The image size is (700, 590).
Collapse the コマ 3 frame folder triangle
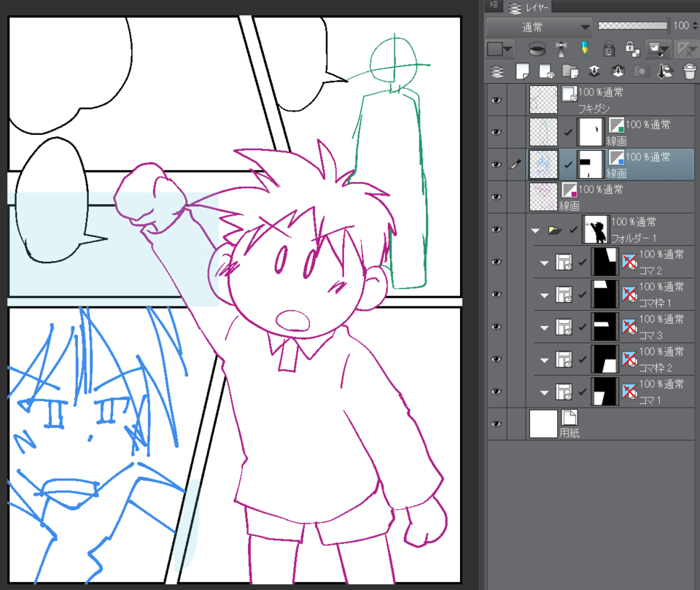coord(544,328)
